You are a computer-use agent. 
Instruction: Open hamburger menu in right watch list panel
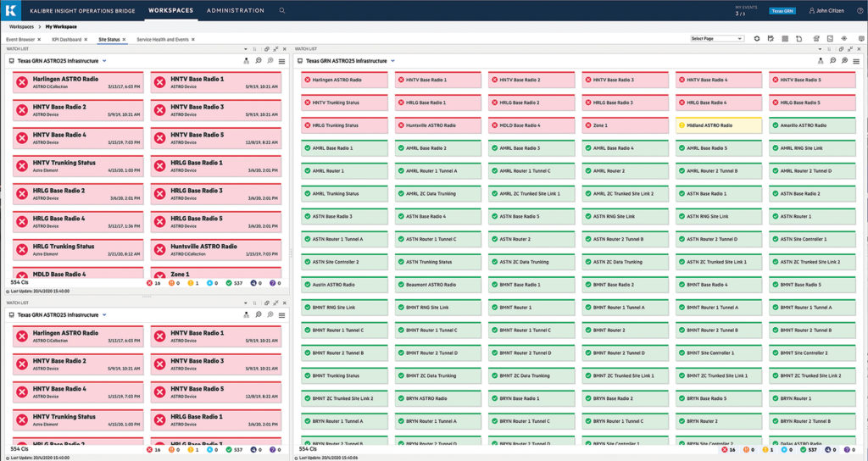[858, 61]
